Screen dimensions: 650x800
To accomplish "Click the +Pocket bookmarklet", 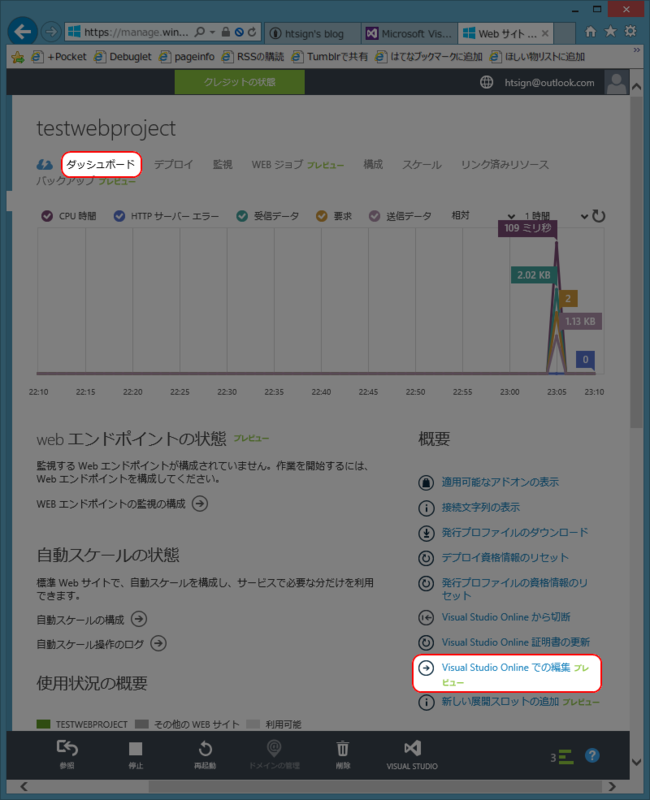I will click(61, 57).
